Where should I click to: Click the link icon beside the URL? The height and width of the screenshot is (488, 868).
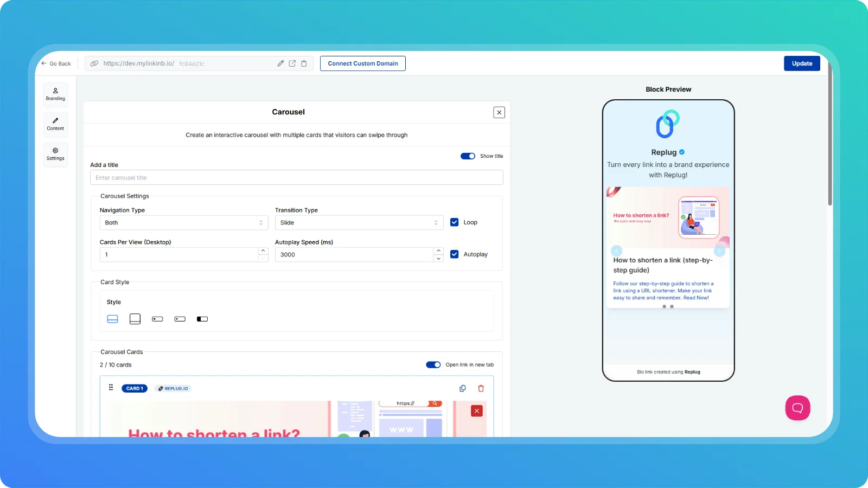(x=94, y=63)
